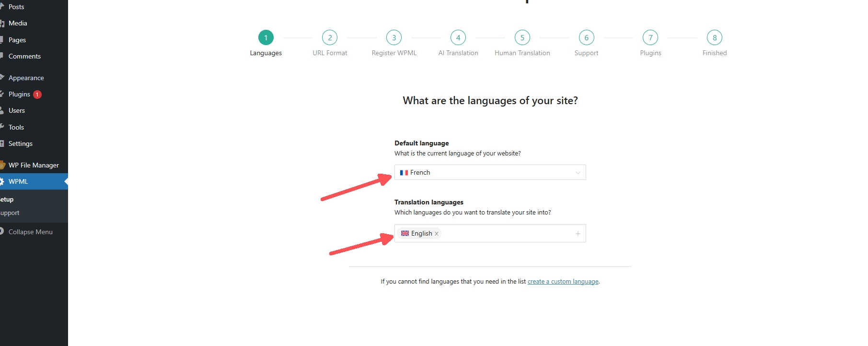Image resolution: width=868 pixels, height=346 pixels.
Task: Select the WPML sidebar menu item
Action: coord(18,181)
